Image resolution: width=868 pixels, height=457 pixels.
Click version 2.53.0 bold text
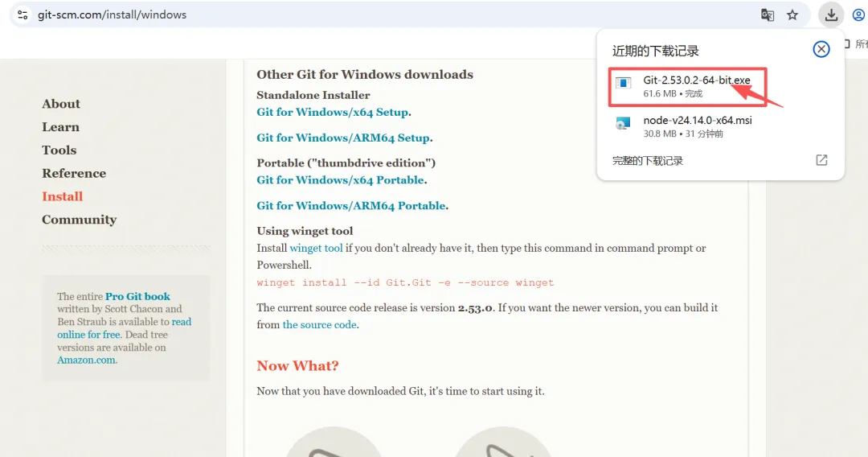click(475, 308)
